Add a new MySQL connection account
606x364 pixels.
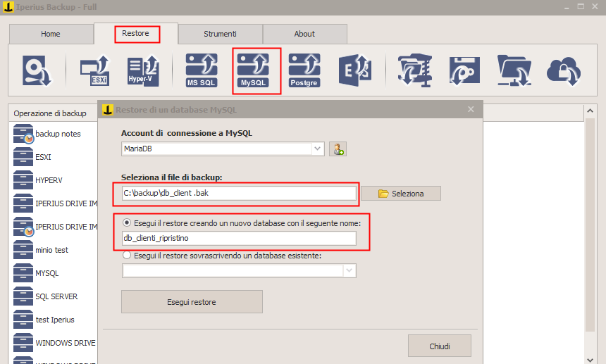click(x=338, y=149)
